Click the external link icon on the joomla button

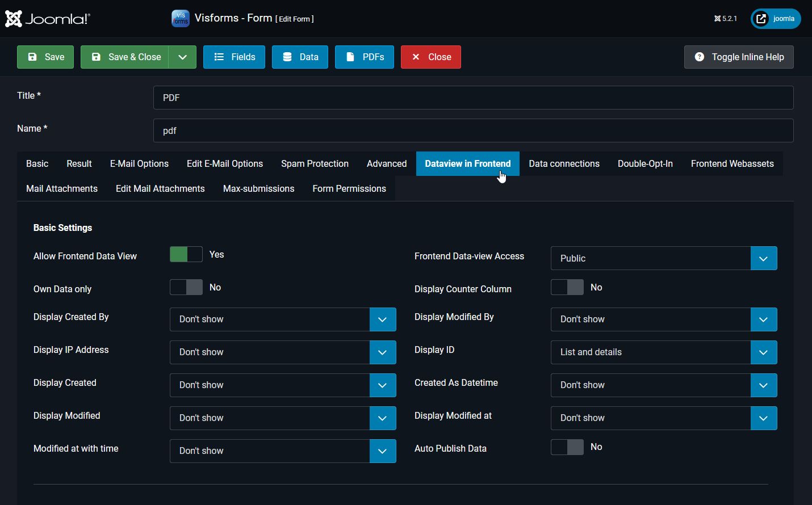coord(760,18)
